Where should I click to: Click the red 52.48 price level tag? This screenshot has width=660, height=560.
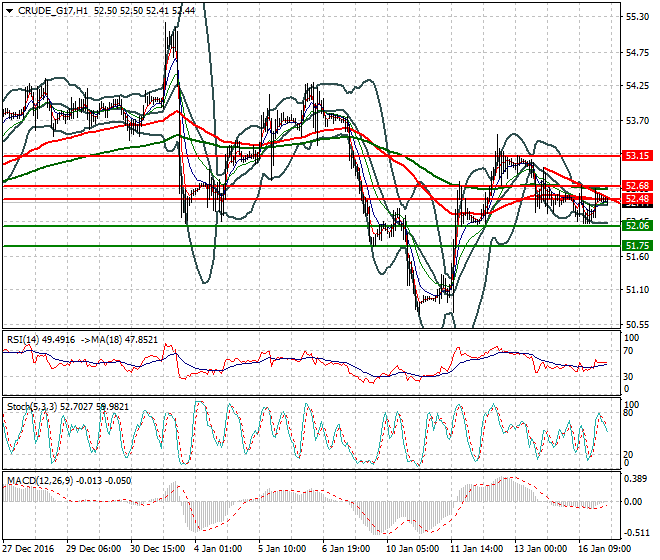(637, 200)
